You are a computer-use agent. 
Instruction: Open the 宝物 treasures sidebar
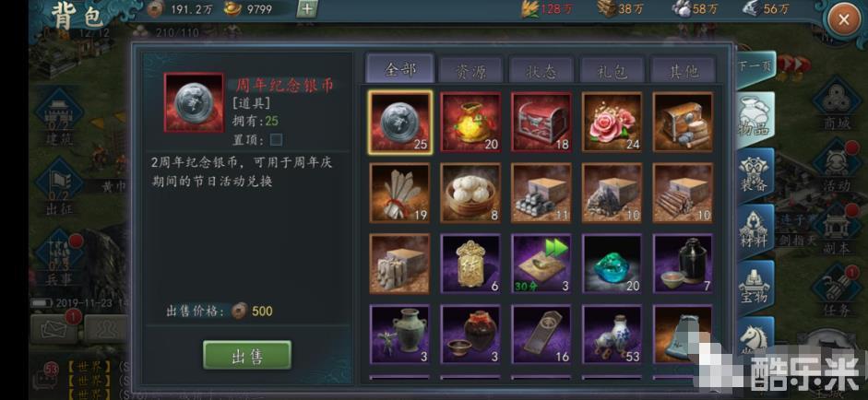755,287
